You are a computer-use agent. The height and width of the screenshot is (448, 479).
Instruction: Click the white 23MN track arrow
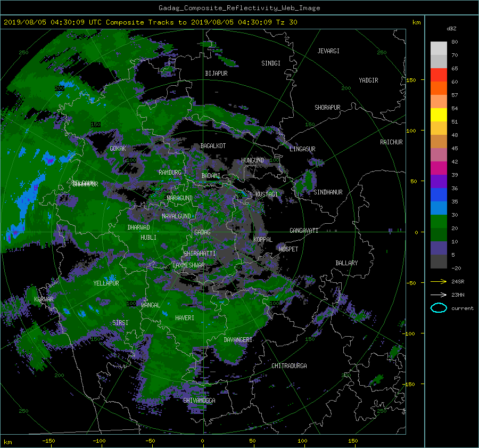[439, 295]
